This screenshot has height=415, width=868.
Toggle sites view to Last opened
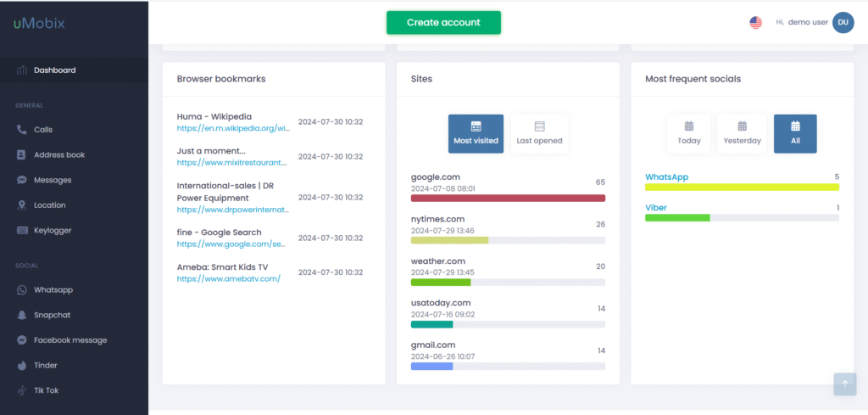tap(539, 133)
